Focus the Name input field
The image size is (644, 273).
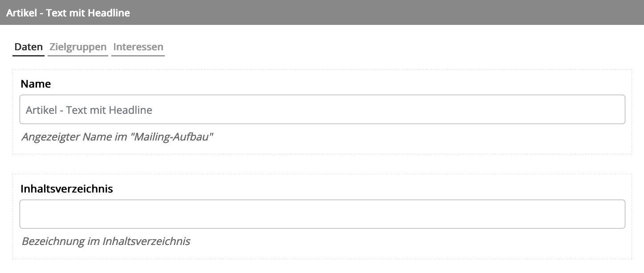pos(322,109)
